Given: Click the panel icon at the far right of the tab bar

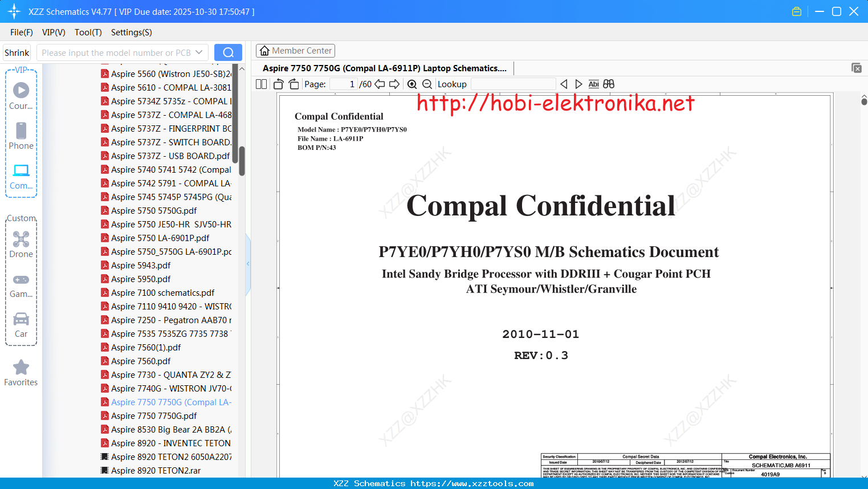Looking at the screenshot, I should (856, 68).
